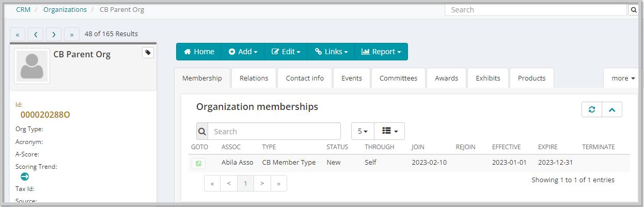Switch to the Committees tab

[398, 78]
